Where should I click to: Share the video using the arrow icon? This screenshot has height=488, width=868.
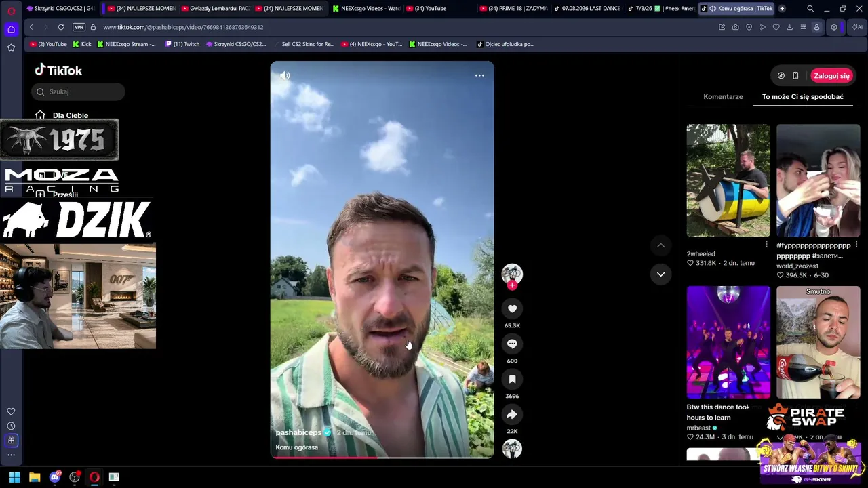click(x=512, y=415)
